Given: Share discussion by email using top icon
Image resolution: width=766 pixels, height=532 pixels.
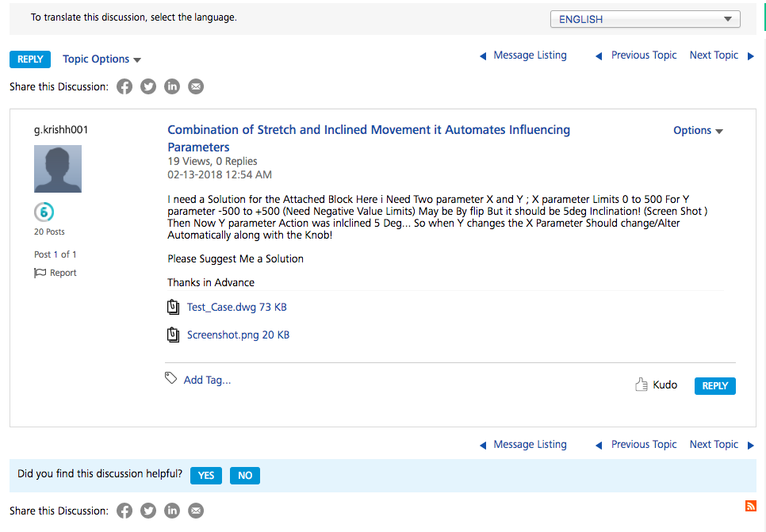Looking at the screenshot, I should click(196, 86).
